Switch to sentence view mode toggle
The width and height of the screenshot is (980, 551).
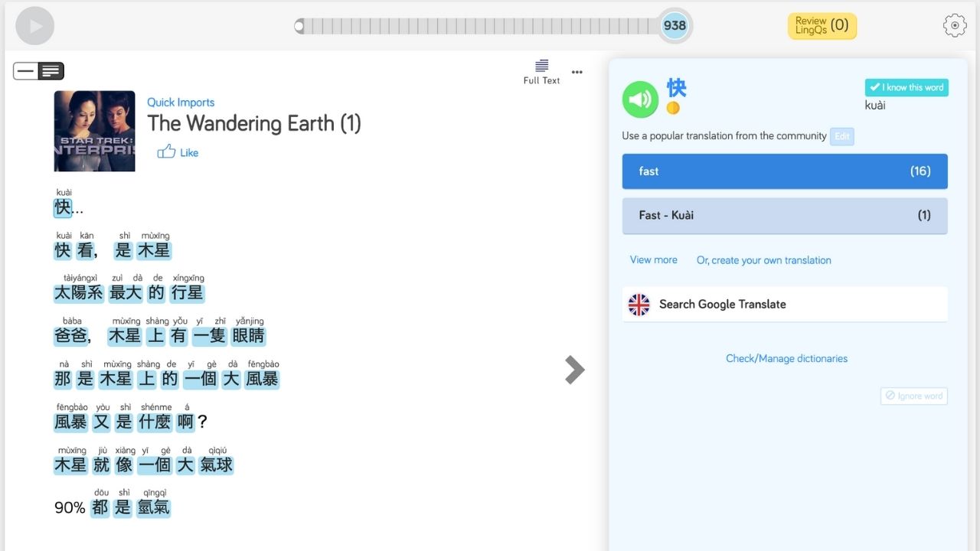click(x=26, y=71)
